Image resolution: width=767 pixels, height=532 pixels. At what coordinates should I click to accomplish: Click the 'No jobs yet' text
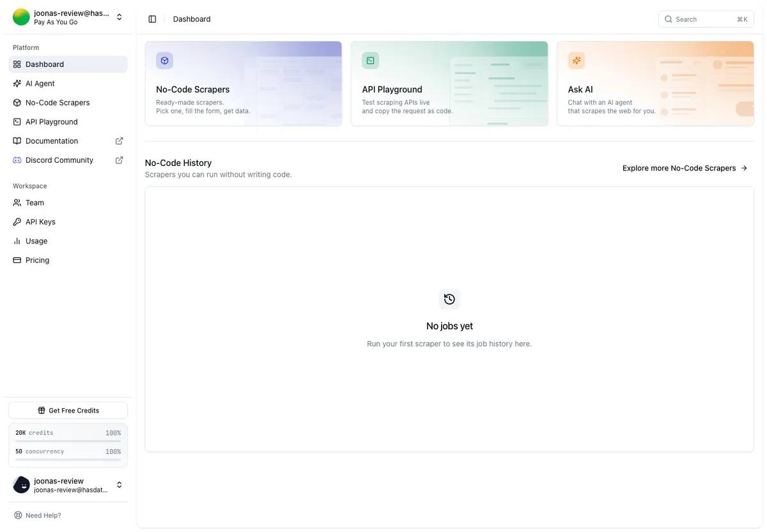(x=449, y=326)
